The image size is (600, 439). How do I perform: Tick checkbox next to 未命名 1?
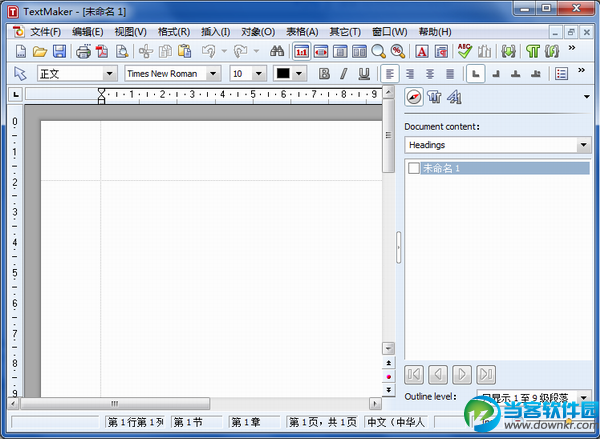pyautogui.click(x=413, y=168)
